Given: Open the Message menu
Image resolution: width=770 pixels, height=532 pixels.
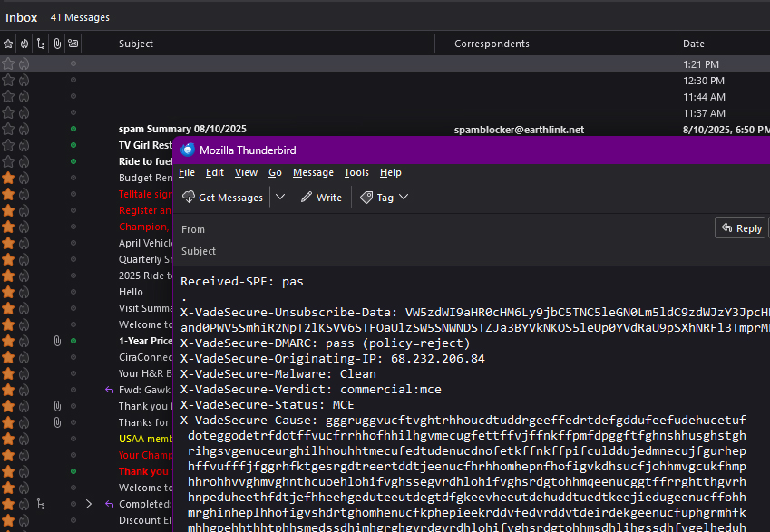Looking at the screenshot, I should [313, 173].
